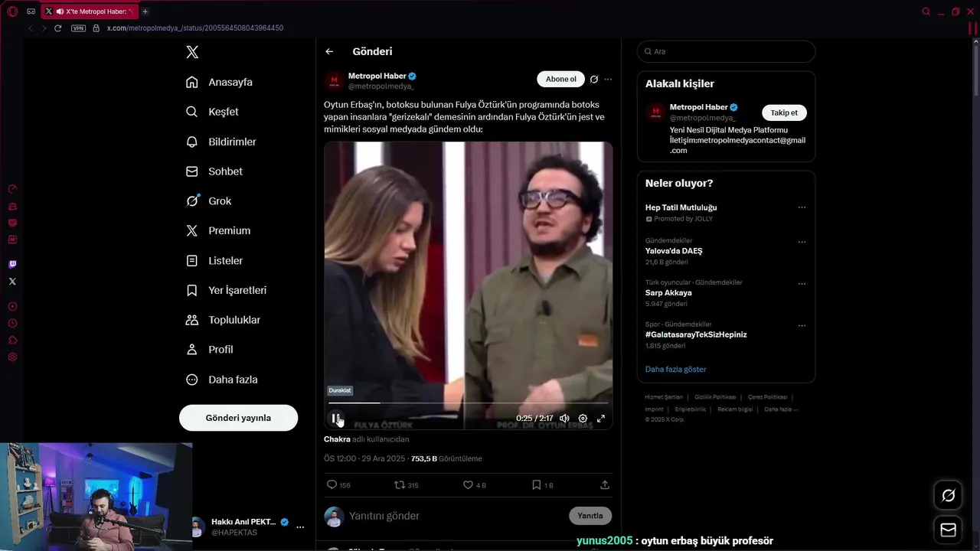
Task: Click Daha fazla göster link
Action: pos(675,369)
